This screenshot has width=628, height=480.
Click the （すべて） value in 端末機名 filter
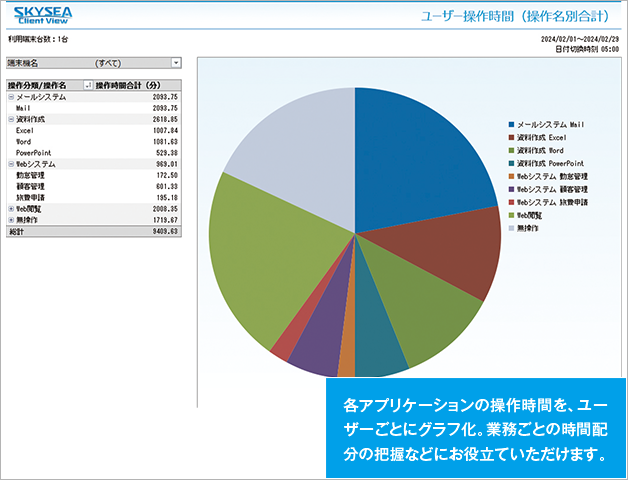coord(108,63)
